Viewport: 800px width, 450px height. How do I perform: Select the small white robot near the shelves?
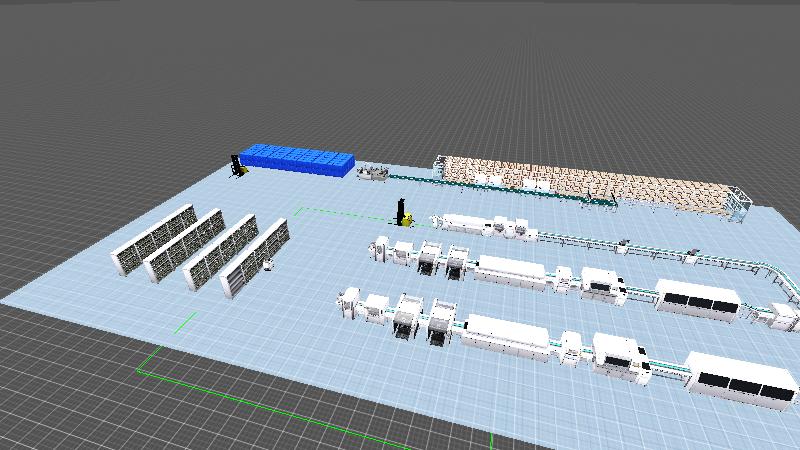point(268,265)
